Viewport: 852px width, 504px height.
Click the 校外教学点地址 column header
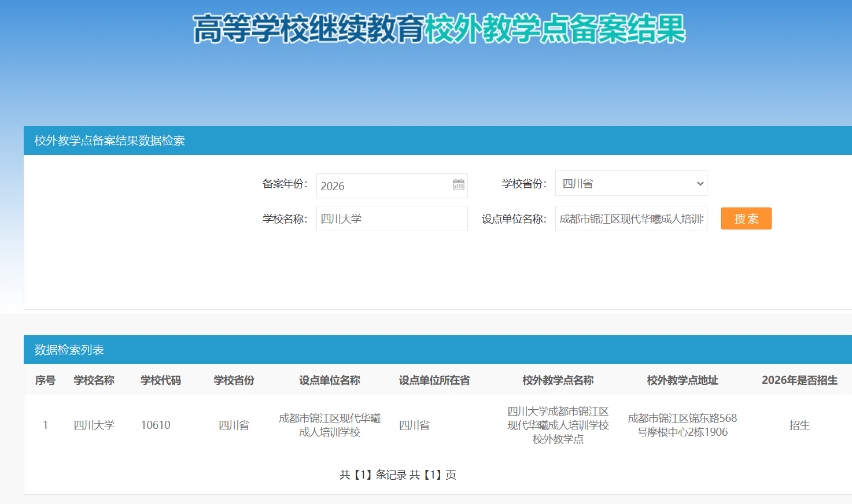tap(683, 380)
